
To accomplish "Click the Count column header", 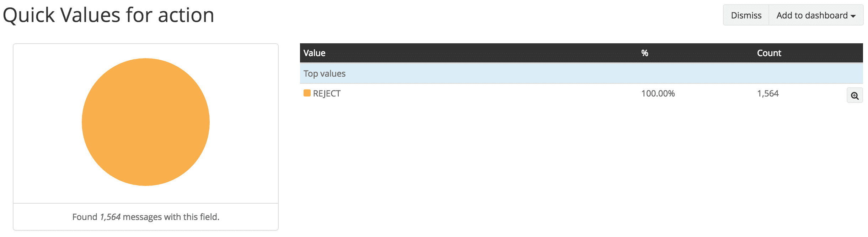I will 769,53.
